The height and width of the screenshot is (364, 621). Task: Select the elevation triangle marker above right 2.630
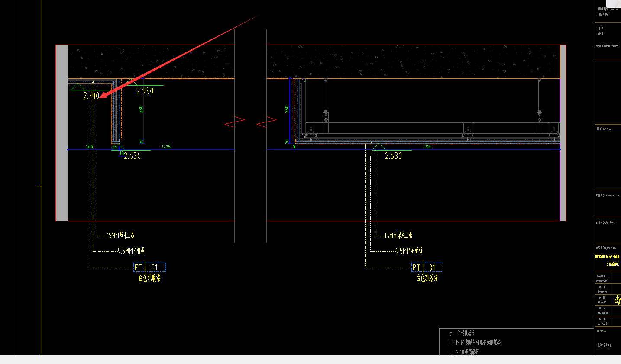(x=380, y=147)
